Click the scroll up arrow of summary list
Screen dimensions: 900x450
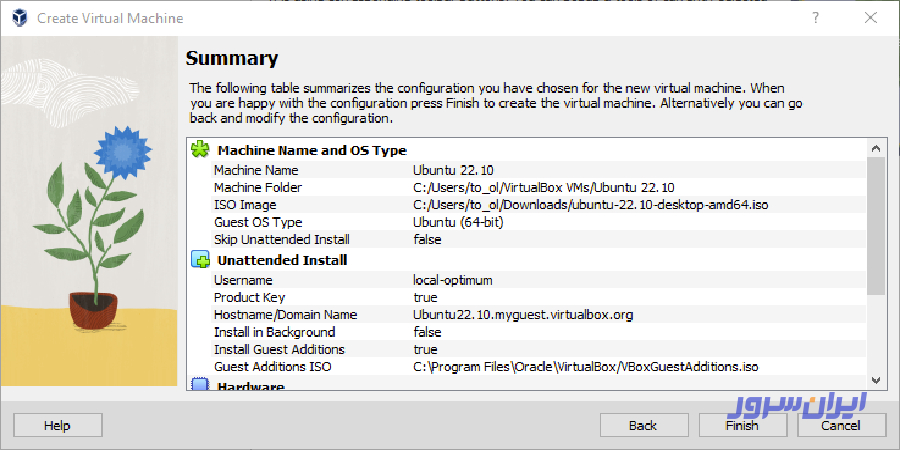pos(875,149)
